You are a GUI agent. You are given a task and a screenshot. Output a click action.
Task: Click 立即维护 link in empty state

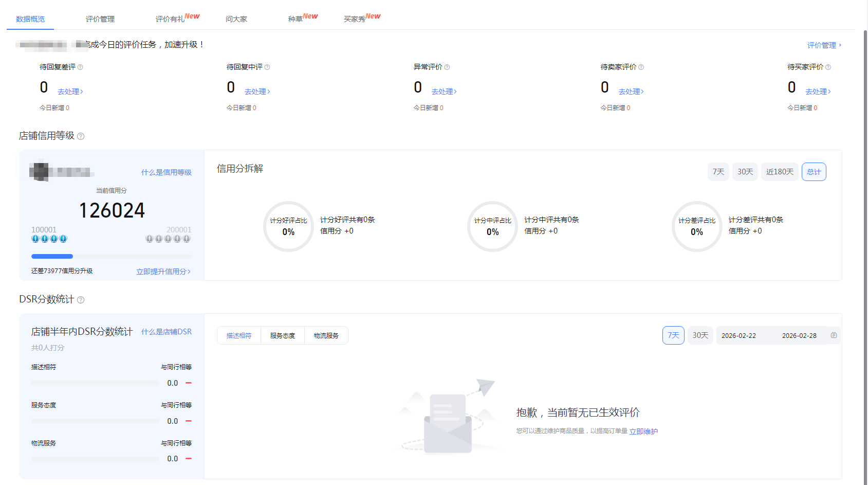pyautogui.click(x=643, y=432)
